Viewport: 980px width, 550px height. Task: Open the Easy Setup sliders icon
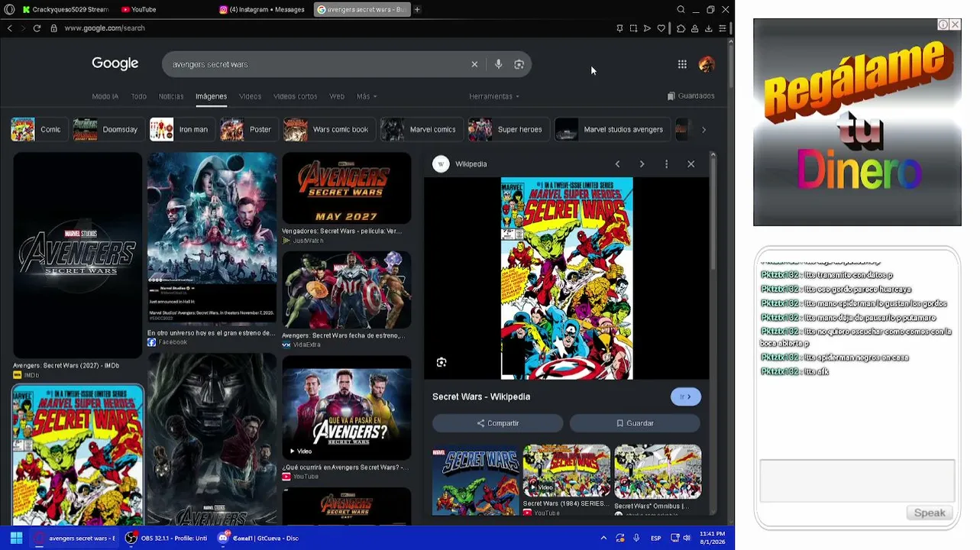[722, 28]
